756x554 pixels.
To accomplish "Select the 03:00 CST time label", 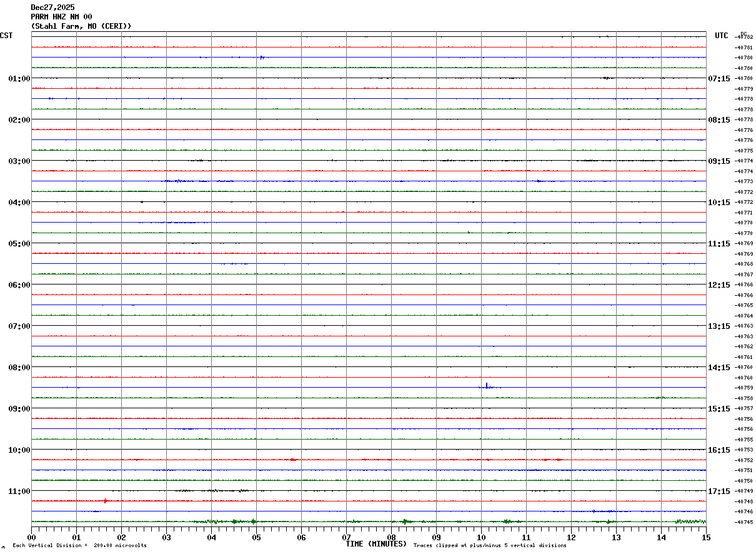I will 19,161.
